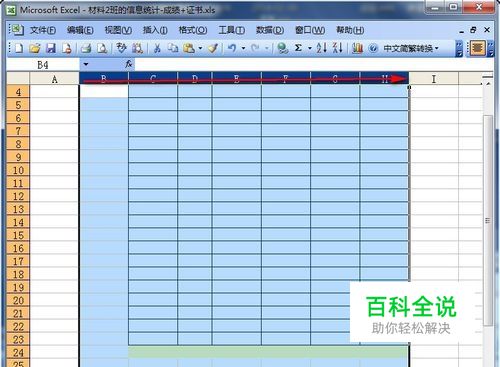Cut the selection with scissors icon
Viewport: 500px width, 367px height.
point(157,48)
